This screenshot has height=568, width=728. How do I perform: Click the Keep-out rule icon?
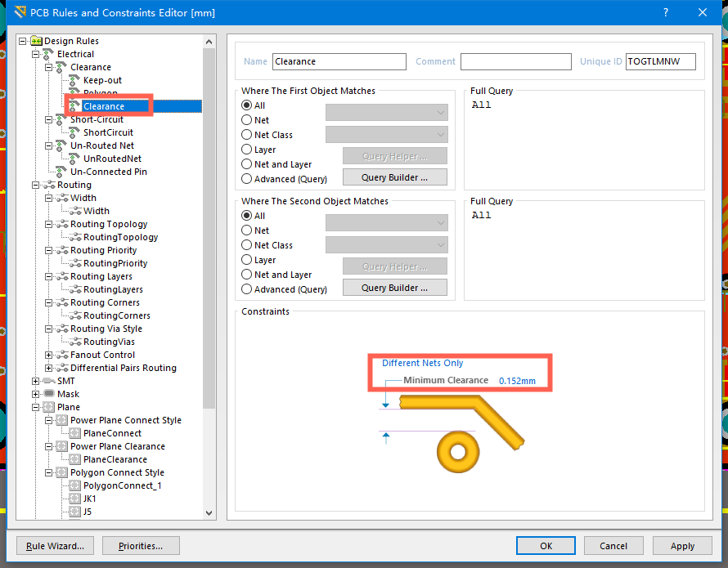point(75,80)
